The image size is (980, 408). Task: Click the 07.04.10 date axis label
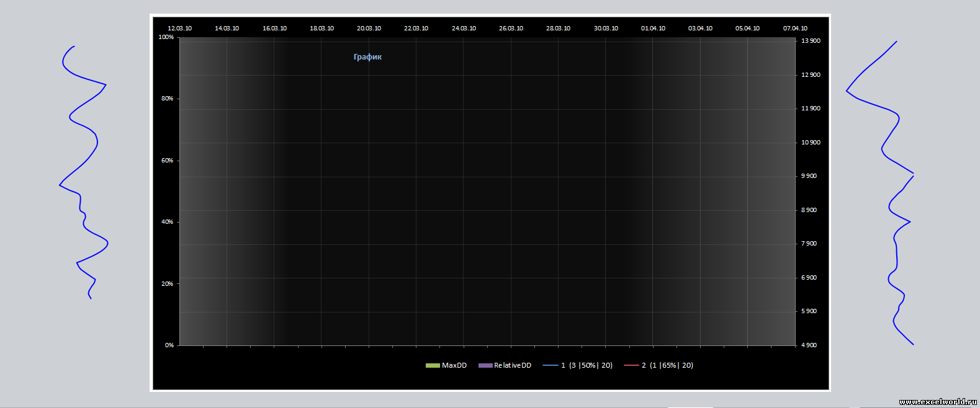pyautogui.click(x=795, y=29)
